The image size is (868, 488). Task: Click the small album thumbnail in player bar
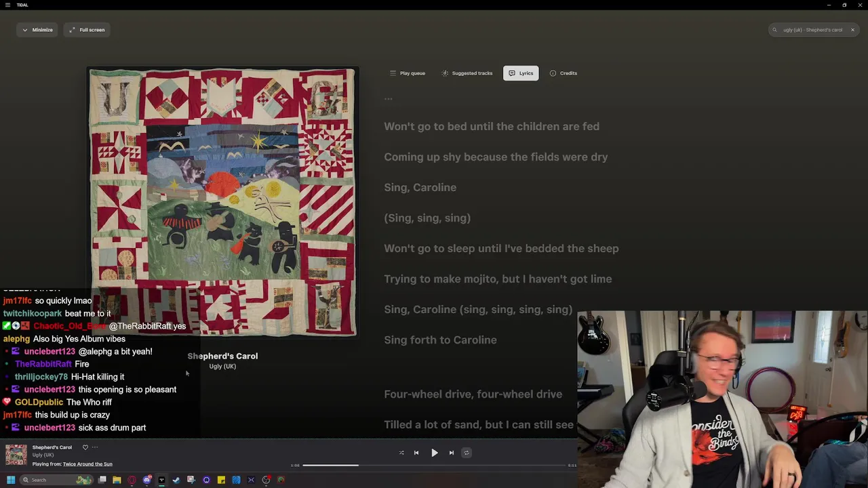pyautogui.click(x=16, y=455)
